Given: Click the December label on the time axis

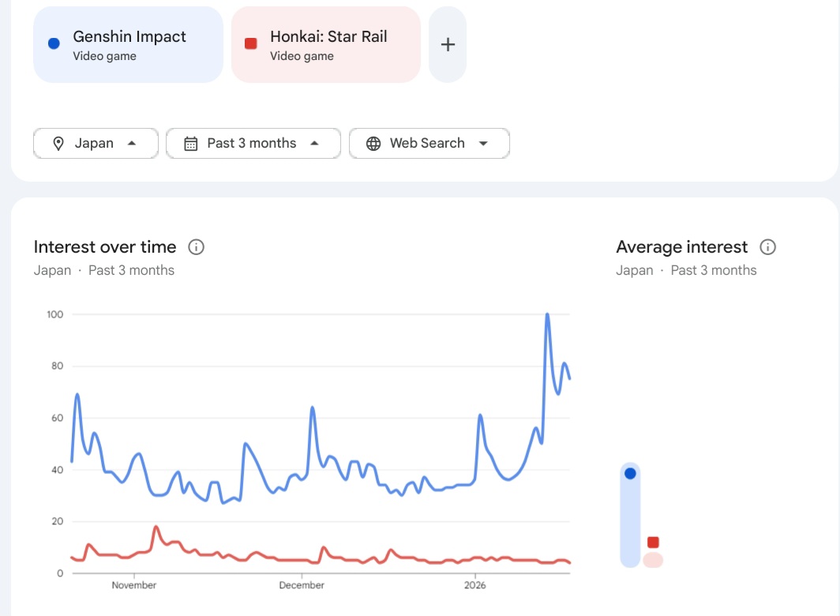Looking at the screenshot, I should pyautogui.click(x=302, y=585).
